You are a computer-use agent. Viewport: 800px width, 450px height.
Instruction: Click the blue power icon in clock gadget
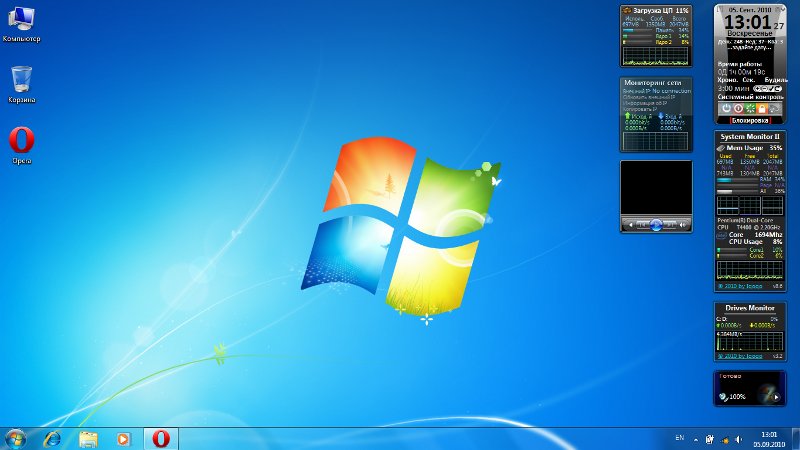coord(726,108)
